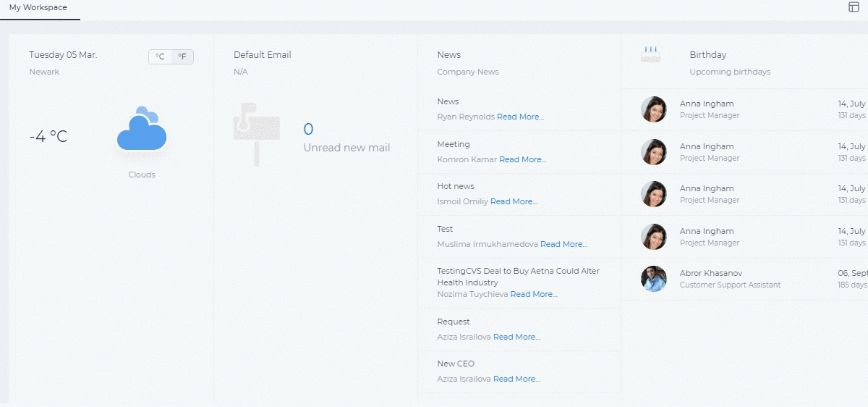Open Read More for Ismoil Omilly's Hot news
The width and height of the screenshot is (868, 407).
[x=514, y=201]
